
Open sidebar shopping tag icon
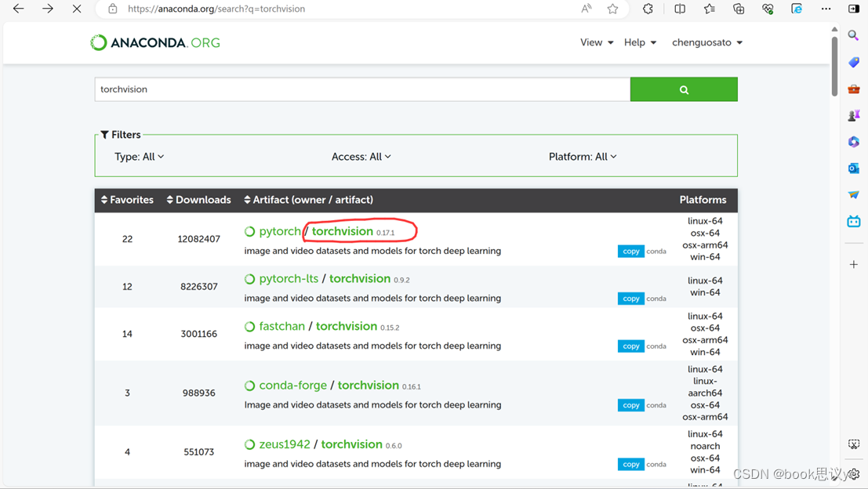coord(854,63)
